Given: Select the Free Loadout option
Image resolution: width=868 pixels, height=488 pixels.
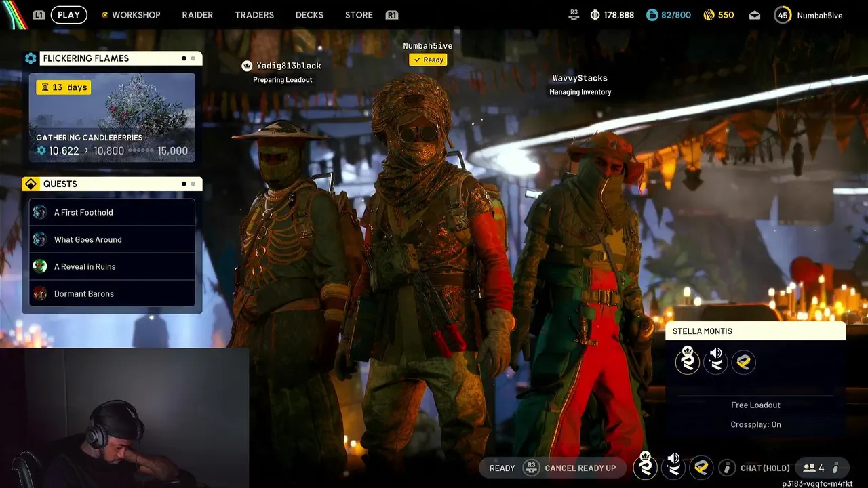Looking at the screenshot, I should click(755, 405).
